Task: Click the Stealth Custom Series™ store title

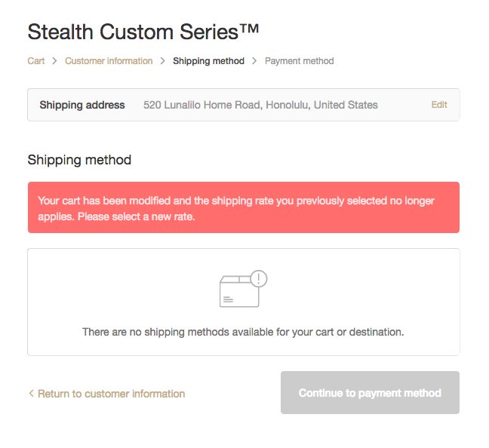Action: [x=143, y=32]
